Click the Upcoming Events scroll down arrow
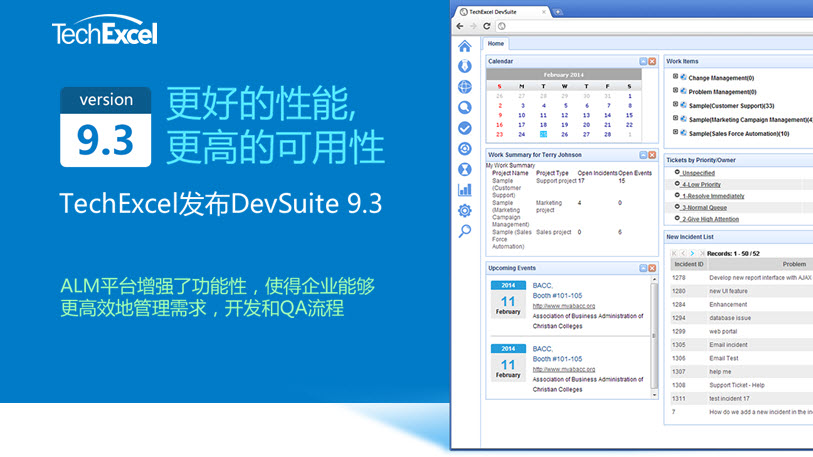813x457 pixels. 654,395
